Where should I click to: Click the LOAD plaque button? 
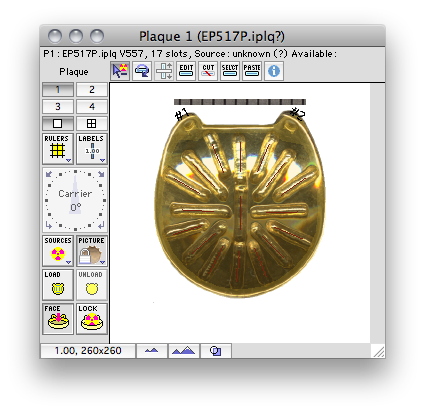point(58,285)
